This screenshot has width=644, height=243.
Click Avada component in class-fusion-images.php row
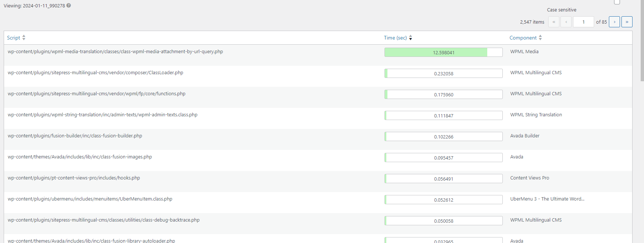tap(516, 157)
